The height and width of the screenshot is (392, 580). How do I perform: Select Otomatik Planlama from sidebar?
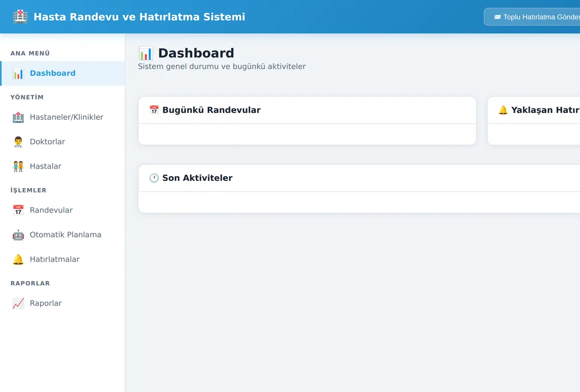pyautogui.click(x=62, y=235)
